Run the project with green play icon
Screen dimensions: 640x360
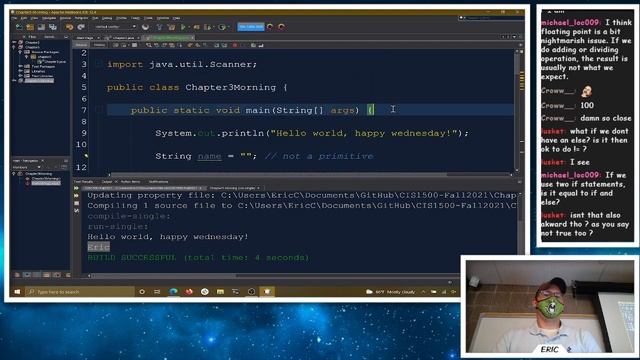(x=183, y=27)
